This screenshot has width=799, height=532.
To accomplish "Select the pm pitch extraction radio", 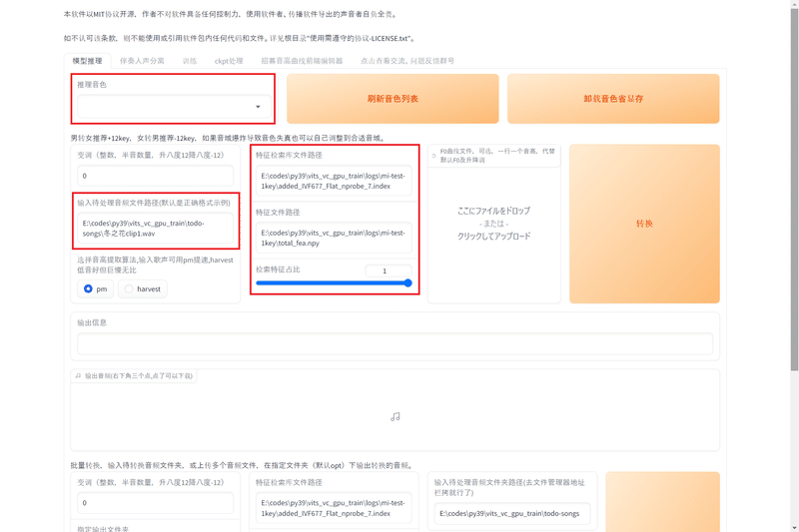I will [x=88, y=288].
